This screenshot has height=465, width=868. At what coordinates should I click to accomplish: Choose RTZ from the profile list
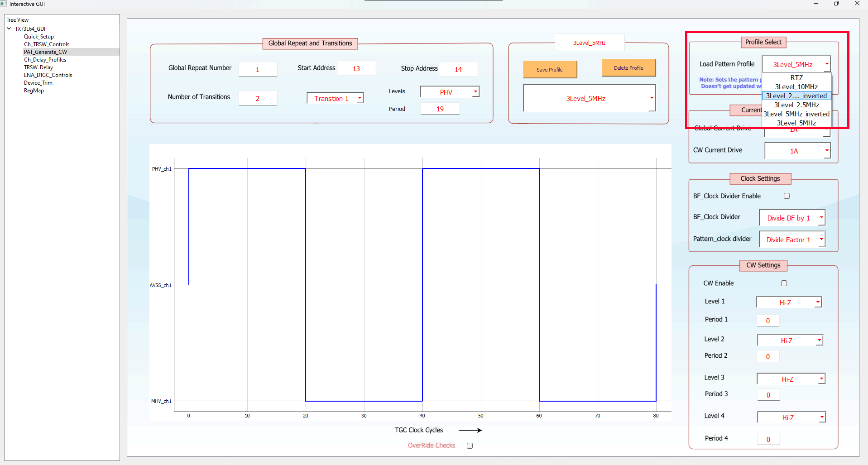coord(796,78)
